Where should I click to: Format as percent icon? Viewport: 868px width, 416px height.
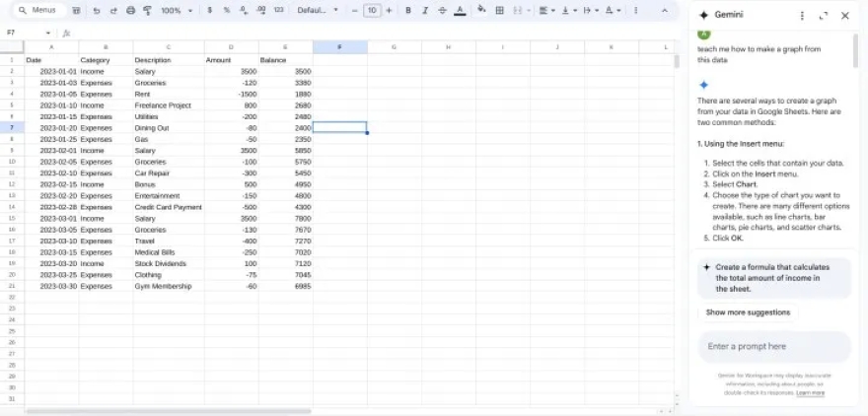click(x=227, y=11)
